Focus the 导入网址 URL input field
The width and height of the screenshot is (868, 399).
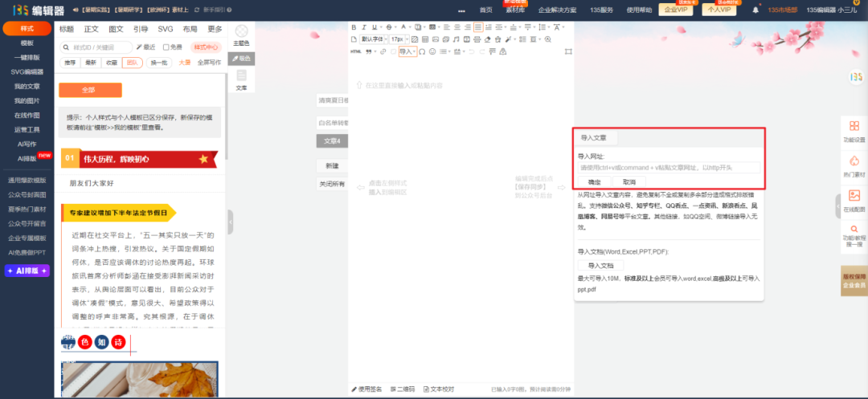(x=669, y=168)
